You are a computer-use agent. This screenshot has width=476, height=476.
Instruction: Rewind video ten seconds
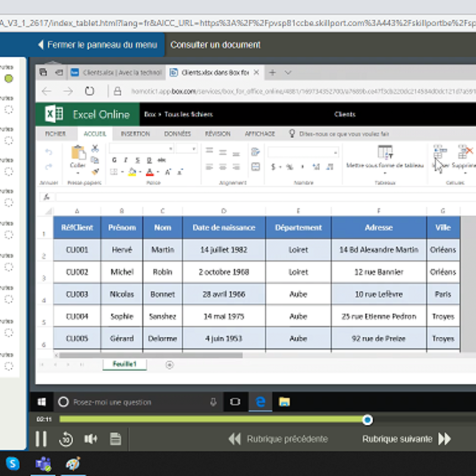tap(66, 439)
